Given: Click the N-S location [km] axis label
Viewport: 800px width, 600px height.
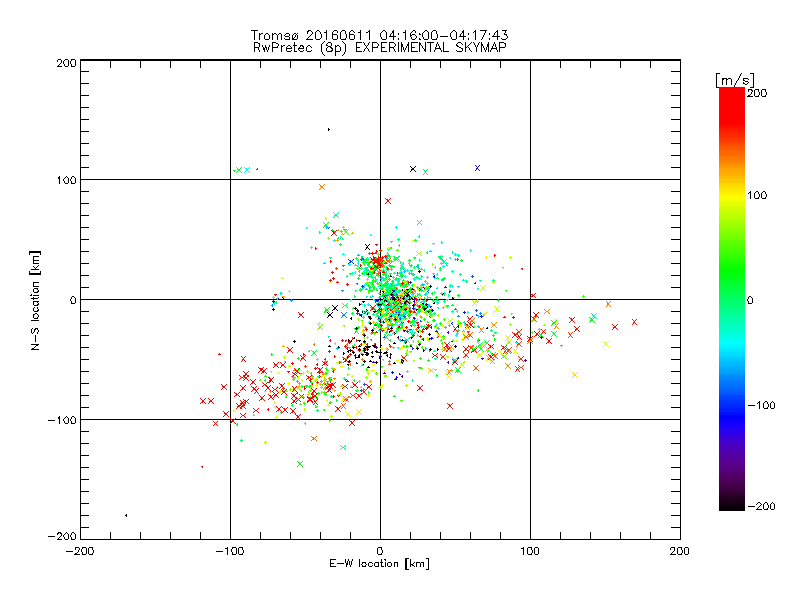Looking at the screenshot, I should click(x=35, y=301).
